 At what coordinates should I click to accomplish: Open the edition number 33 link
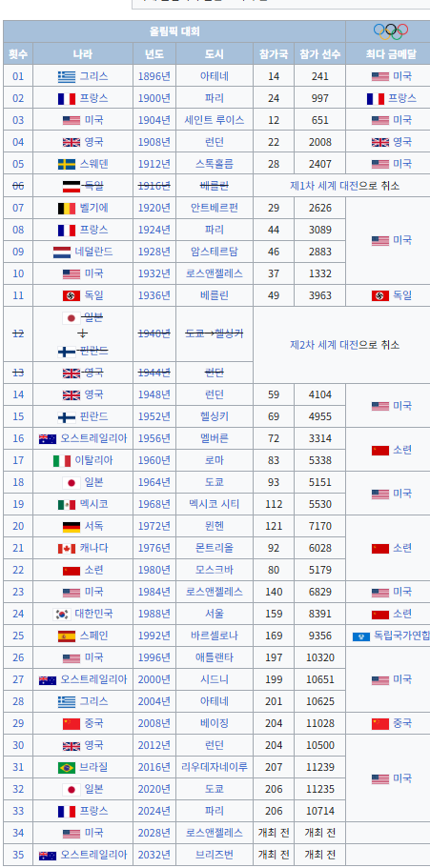[18, 811]
